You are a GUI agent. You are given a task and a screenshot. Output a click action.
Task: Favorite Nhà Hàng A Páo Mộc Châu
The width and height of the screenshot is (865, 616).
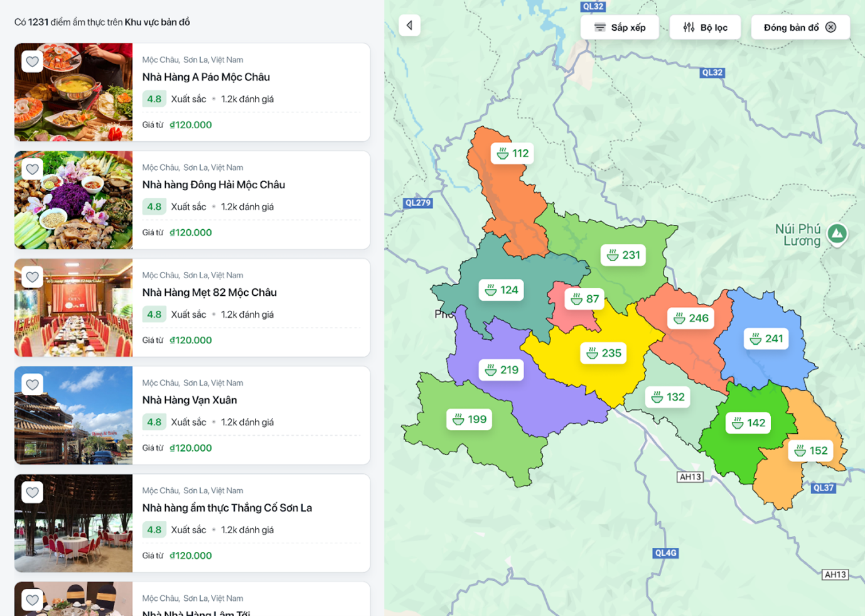(x=33, y=62)
